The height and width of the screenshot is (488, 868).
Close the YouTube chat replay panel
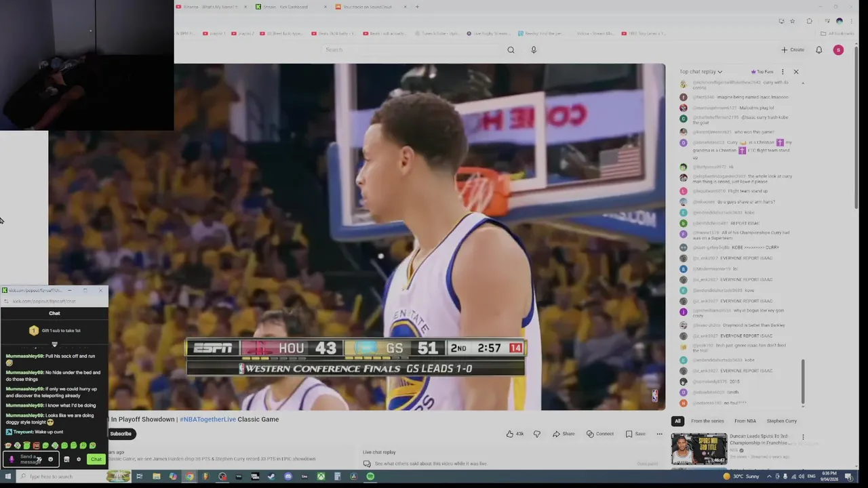796,71
